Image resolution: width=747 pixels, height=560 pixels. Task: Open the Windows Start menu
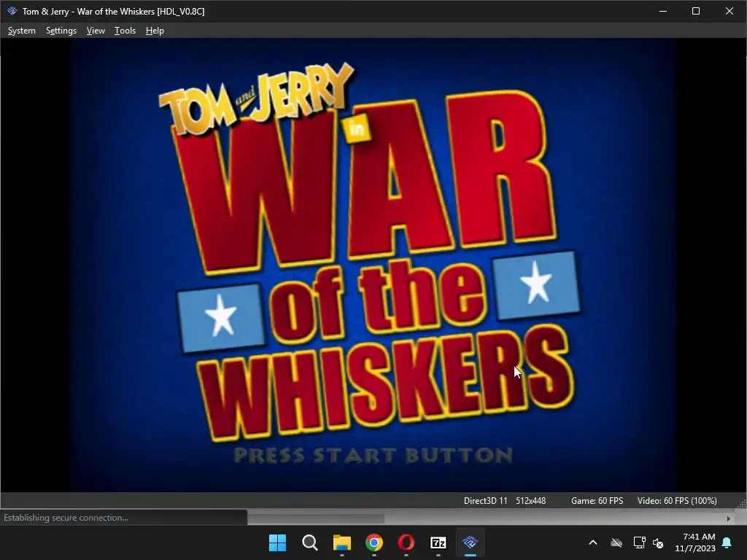point(277,542)
